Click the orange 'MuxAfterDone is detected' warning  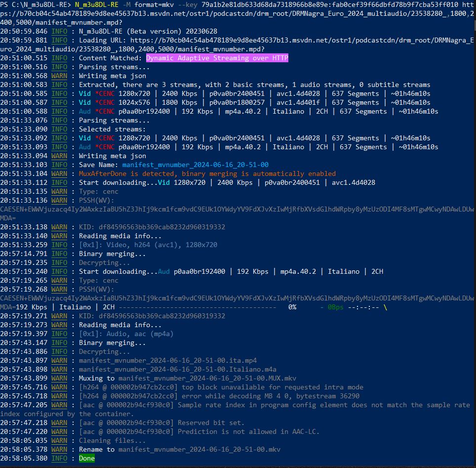coord(207,173)
